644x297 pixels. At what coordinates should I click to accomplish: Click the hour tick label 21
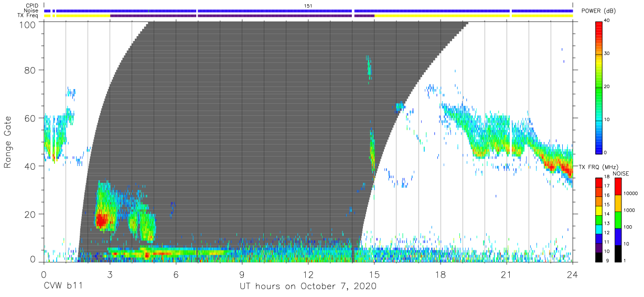point(507,274)
